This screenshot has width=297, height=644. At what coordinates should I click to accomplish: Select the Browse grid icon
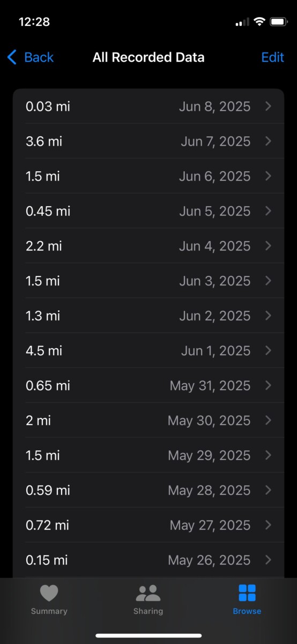(247, 594)
